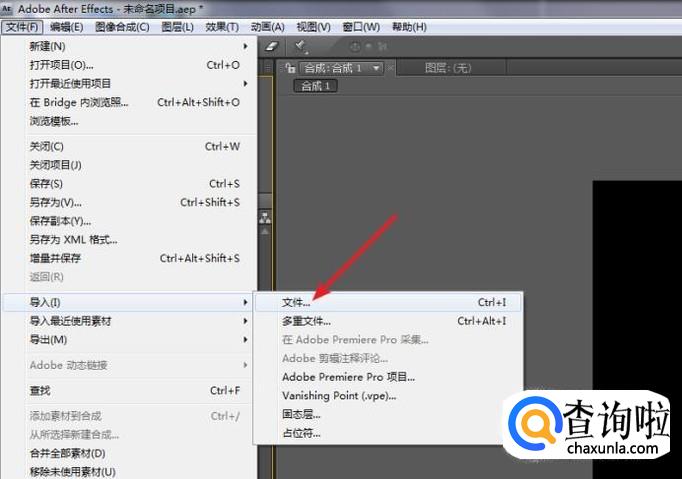This screenshot has height=479, width=682.
Task: Select Adobe Premiere Pro 项目... entry
Action: (388, 377)
